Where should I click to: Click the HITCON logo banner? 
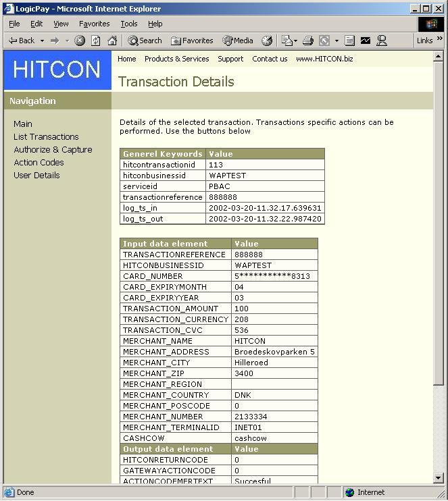(x=57, y=70)
